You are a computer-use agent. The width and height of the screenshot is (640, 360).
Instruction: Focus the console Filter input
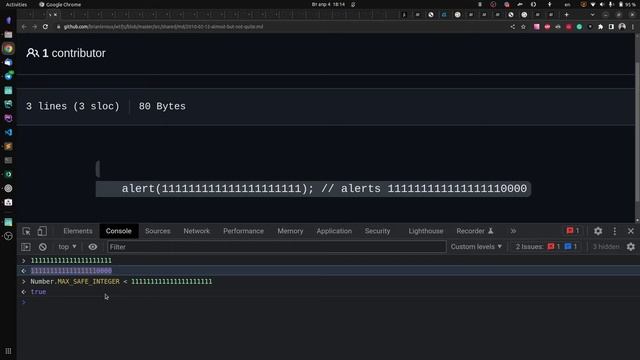[276, 247]
